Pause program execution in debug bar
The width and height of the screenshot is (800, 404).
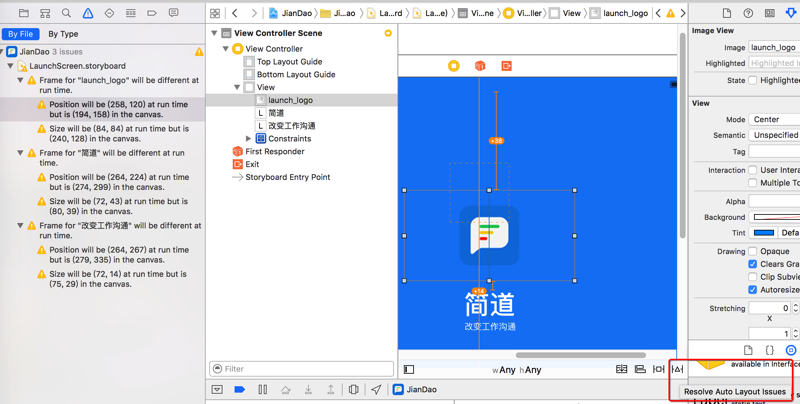coord(263,390)
